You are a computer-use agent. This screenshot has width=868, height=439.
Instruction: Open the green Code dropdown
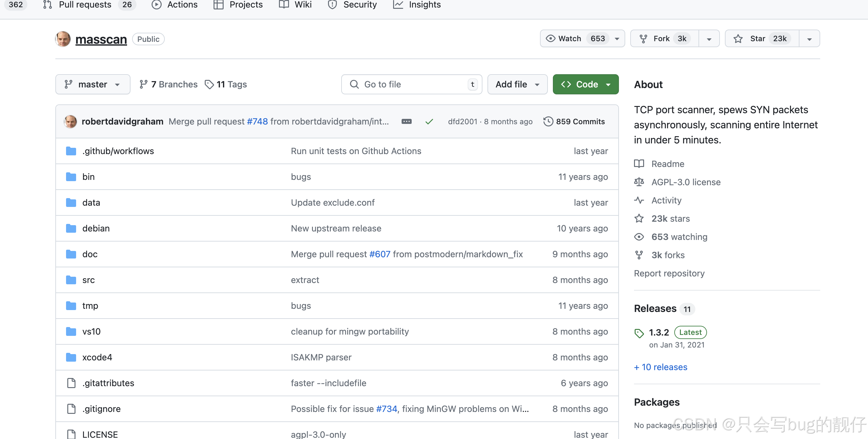pyautogui.click(x=586, y=84)
